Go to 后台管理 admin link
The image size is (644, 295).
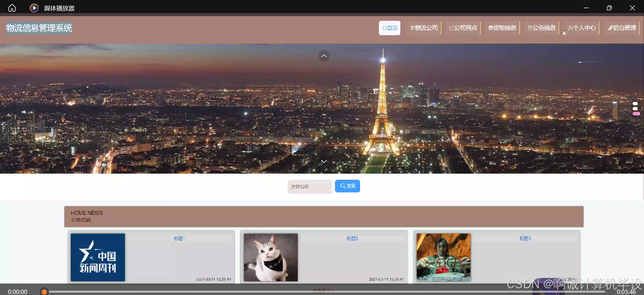pos(622,28)
